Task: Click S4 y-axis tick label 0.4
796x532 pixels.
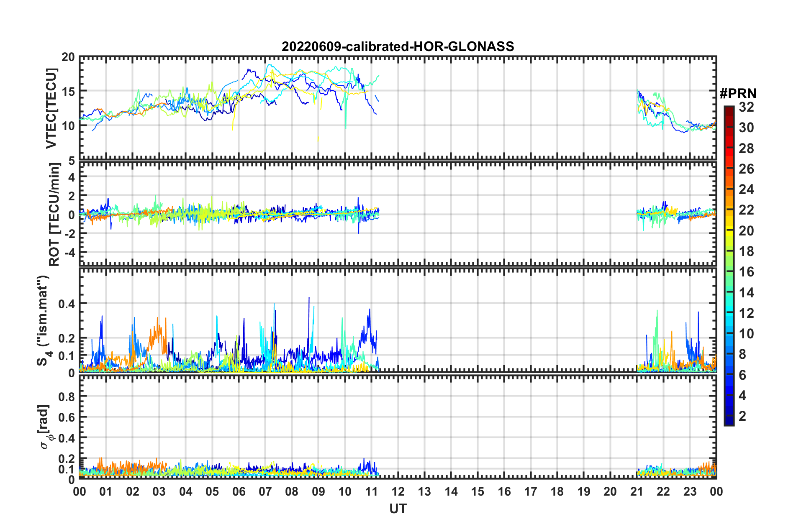Action: (x=67, y=304)
